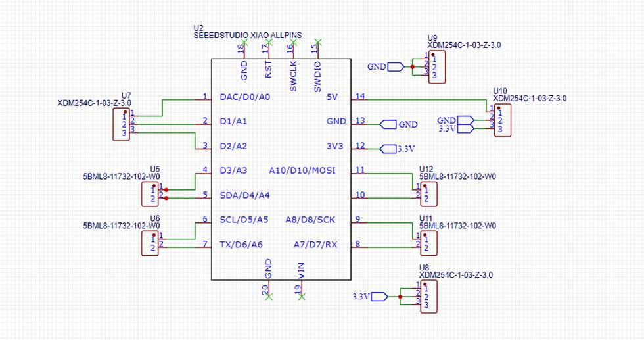Click the U11 designator text
The image size is (644, 340).
click(426, 218)
